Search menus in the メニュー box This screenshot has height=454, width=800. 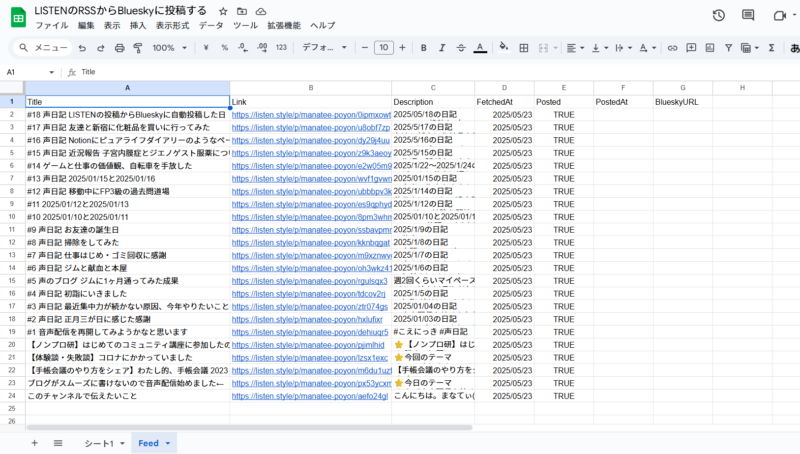click(44, 48)
